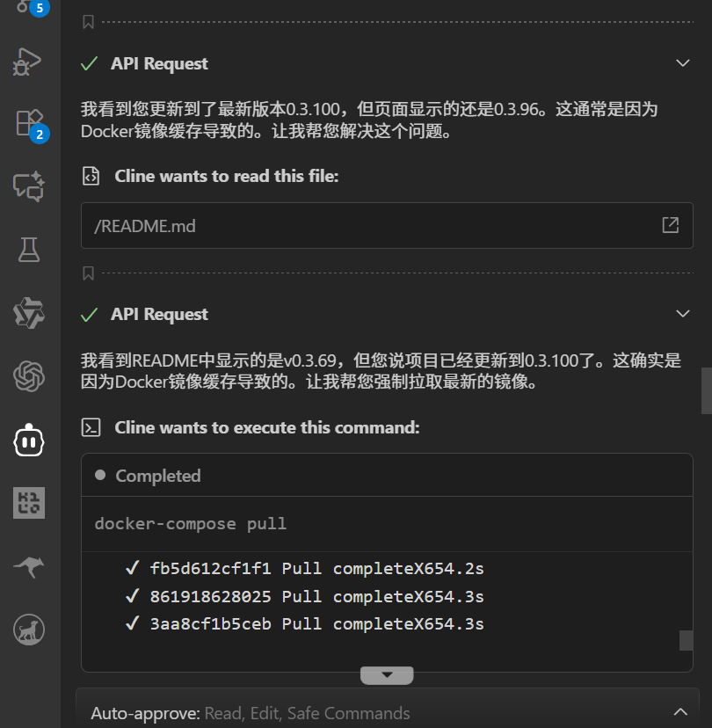
Task: Open the ChatGPT extension in the sidebar
Action: tap(27, 375)
